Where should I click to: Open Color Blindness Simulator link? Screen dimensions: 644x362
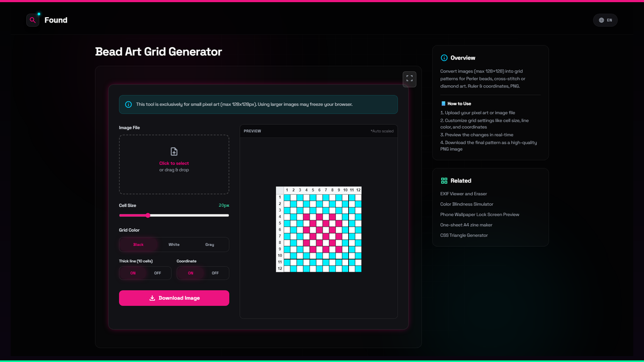click(467, 204)
